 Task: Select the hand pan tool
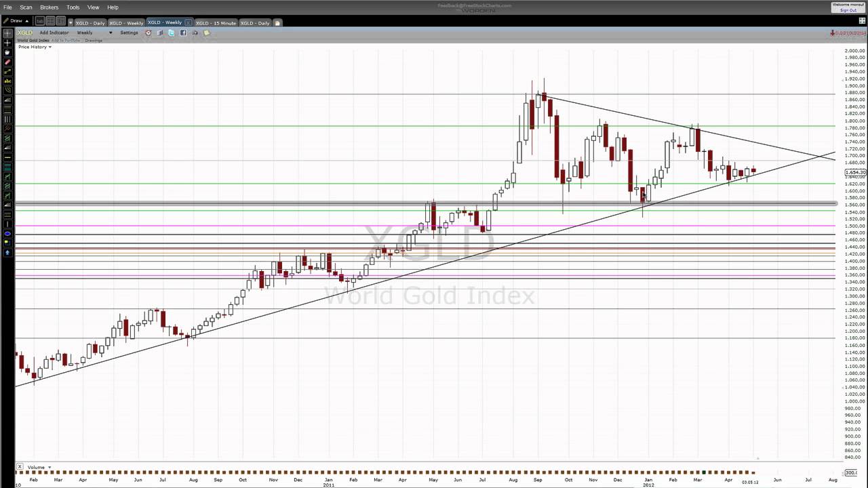coord(7,52)
